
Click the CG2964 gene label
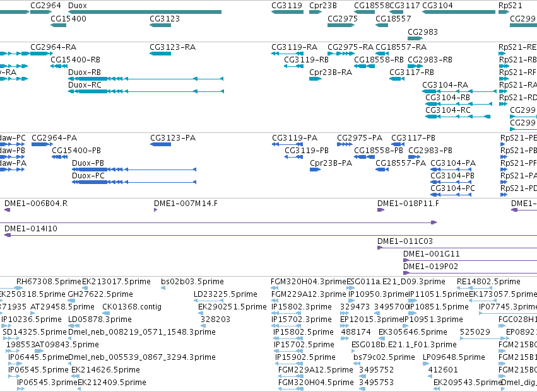[45, 6]
